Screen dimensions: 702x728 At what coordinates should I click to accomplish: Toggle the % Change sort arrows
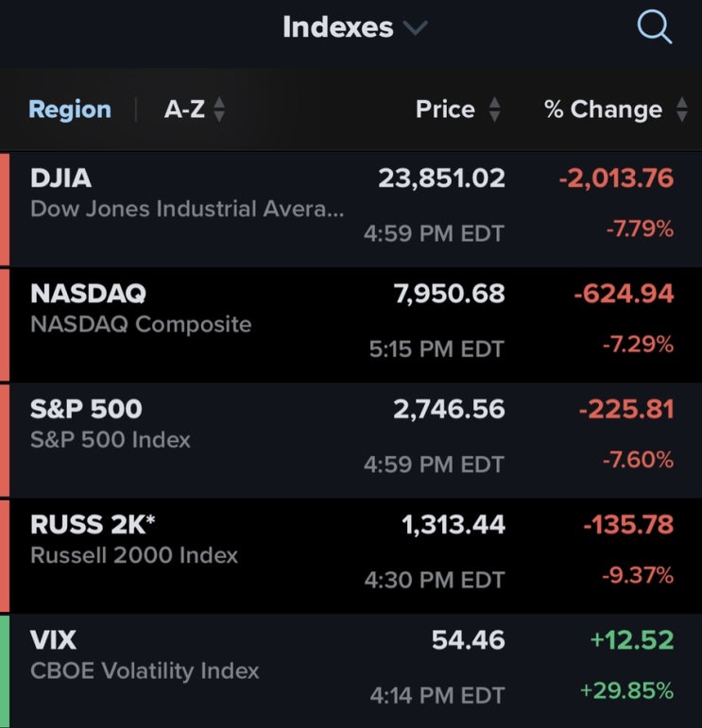pyautogui.click(x=681, y=110)
